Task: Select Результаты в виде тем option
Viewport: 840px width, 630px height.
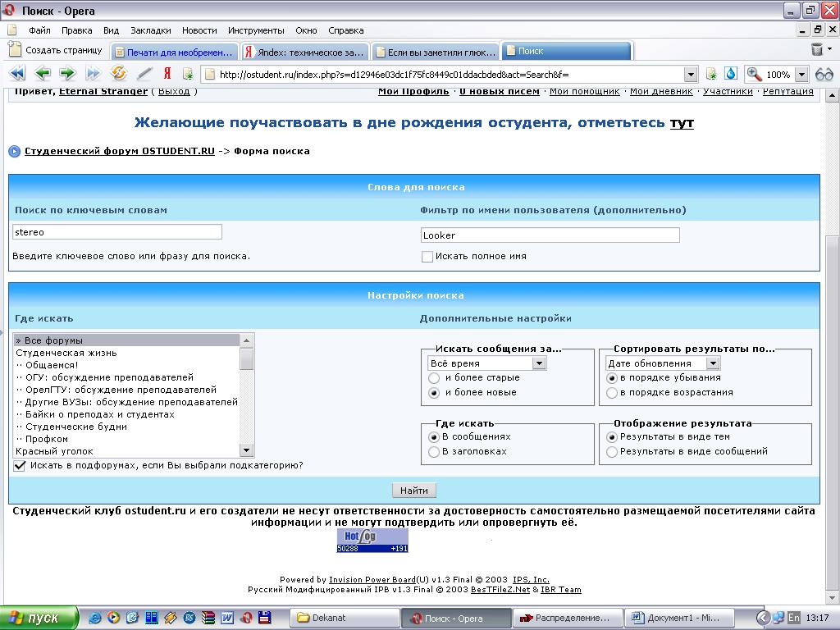Action: point(612,437)
